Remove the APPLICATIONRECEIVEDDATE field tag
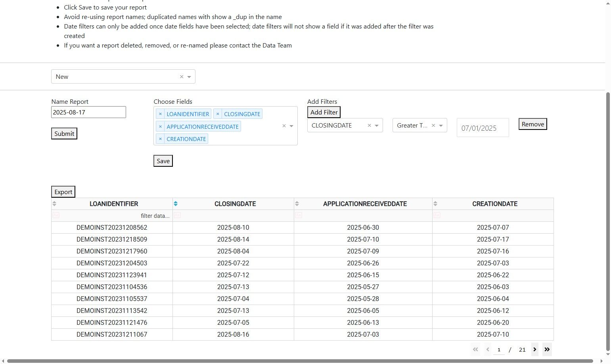 coord(160,127)
